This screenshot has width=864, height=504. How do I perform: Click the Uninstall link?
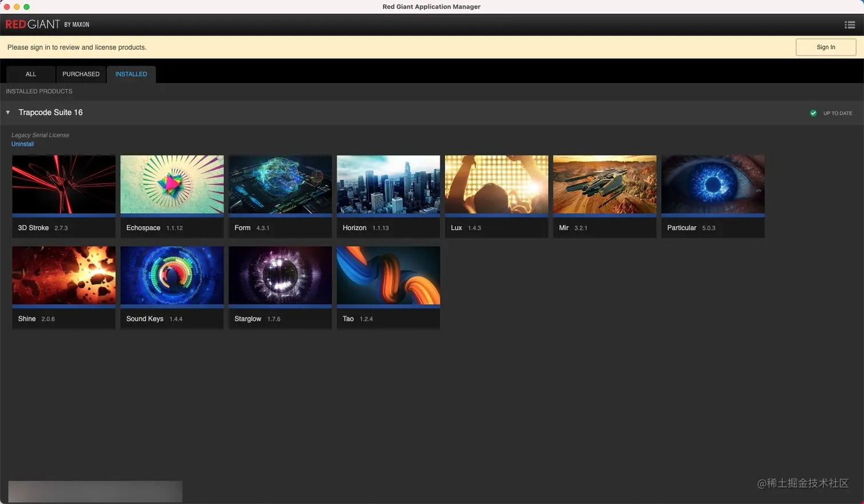pos(22,144)
